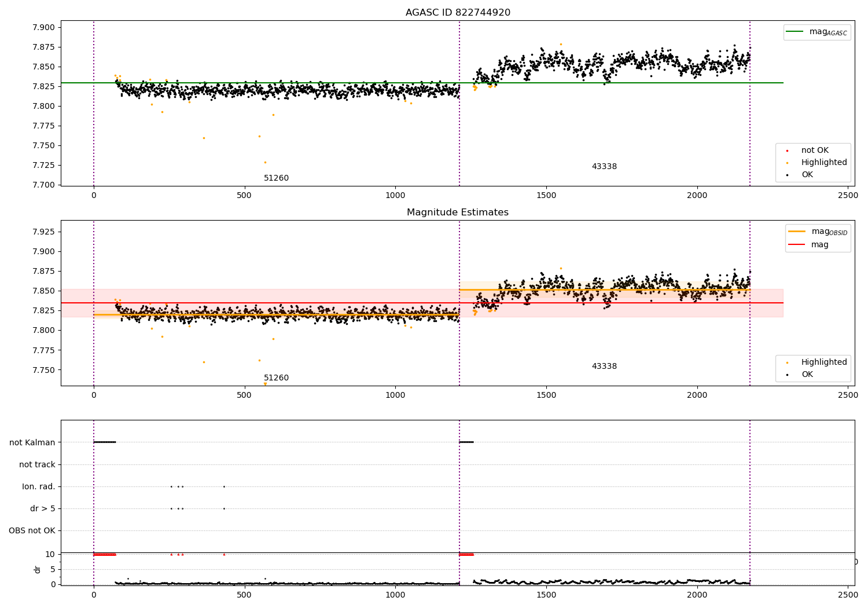
Task: Click 'Highlighted' legend entry in Magnitude Estimates plot
Action: (x=824, y=362)
